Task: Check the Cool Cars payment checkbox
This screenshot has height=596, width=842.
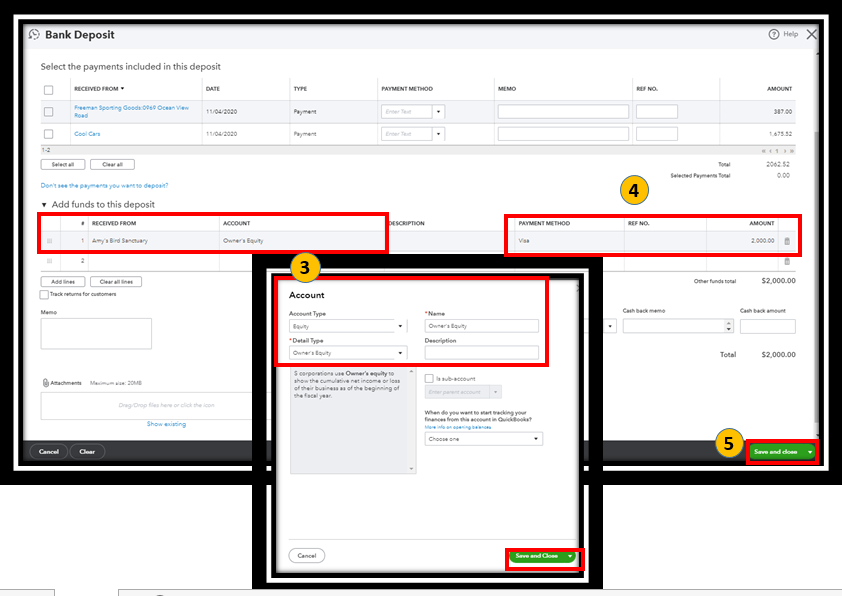Action: coord(48,134)
